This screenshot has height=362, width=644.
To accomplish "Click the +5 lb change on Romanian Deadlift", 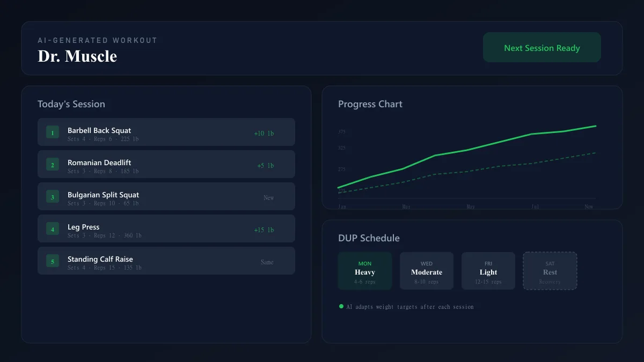I will click(x=266, y=166).
